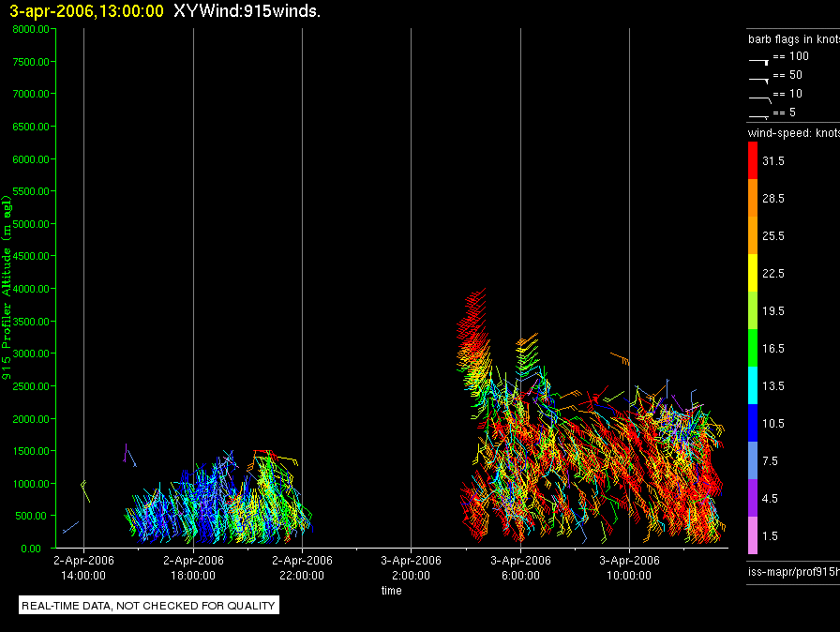This screenshot has width=840, height=632.
Task: Click the 3-Apr-2006 10:00:00 time label
Action: click(629, 567)
